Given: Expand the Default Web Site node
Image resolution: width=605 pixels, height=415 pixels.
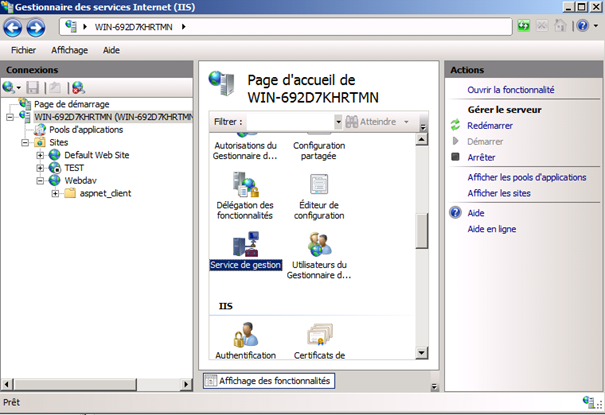Looking at the screenshot, I should click(41, 155).
